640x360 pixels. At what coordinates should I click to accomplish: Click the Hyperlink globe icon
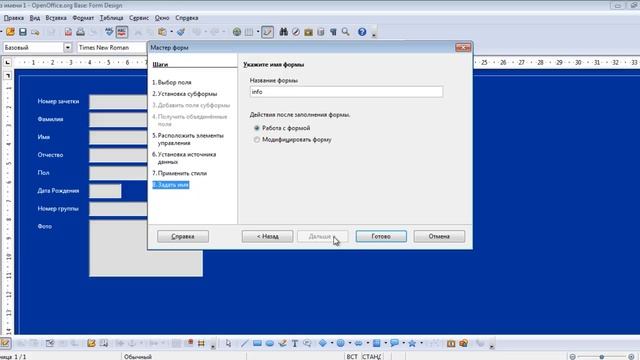237,32
